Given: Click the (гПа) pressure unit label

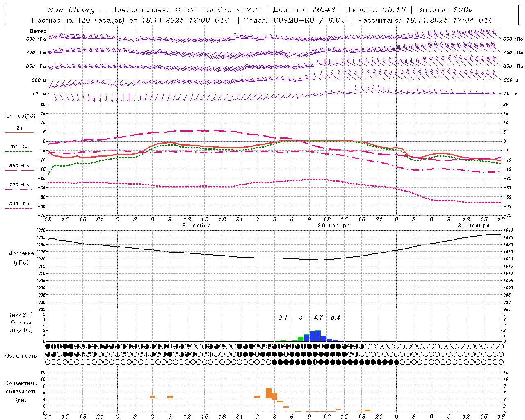Looking at the screenshot, I should point(21,263).
